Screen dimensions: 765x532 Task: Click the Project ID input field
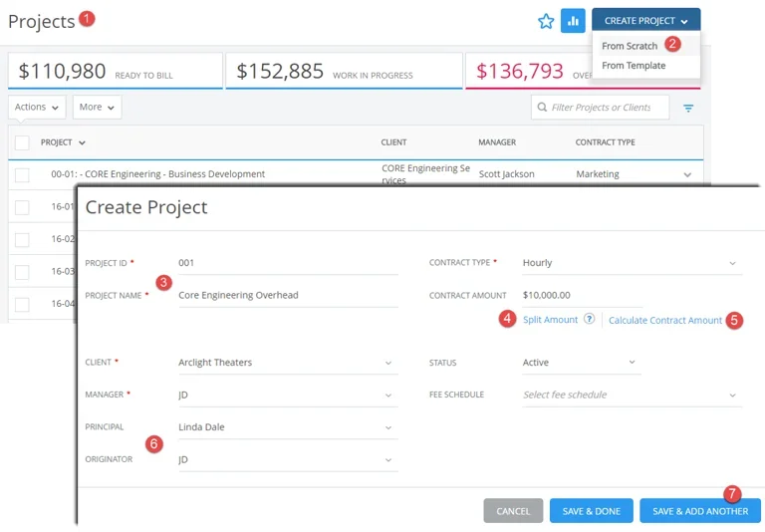[288, 263]
